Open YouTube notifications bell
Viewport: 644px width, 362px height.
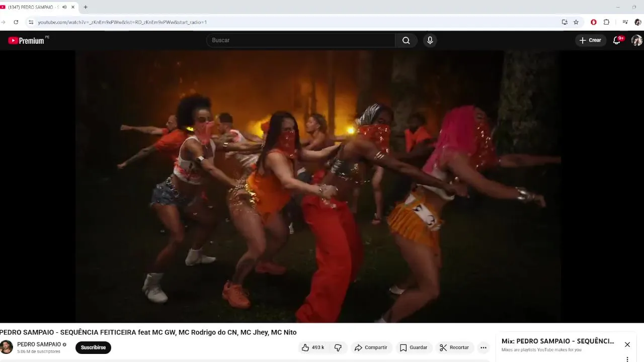[x=617, y=40]
